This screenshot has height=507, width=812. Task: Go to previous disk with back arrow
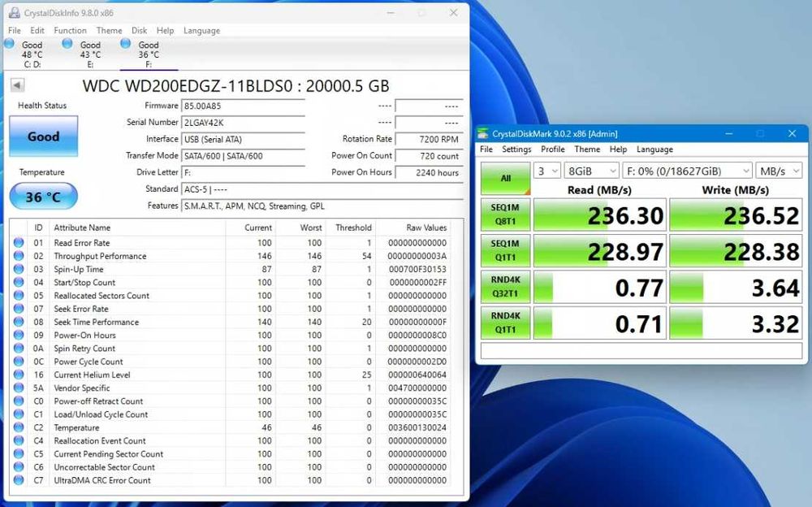[x=17, y=85]
